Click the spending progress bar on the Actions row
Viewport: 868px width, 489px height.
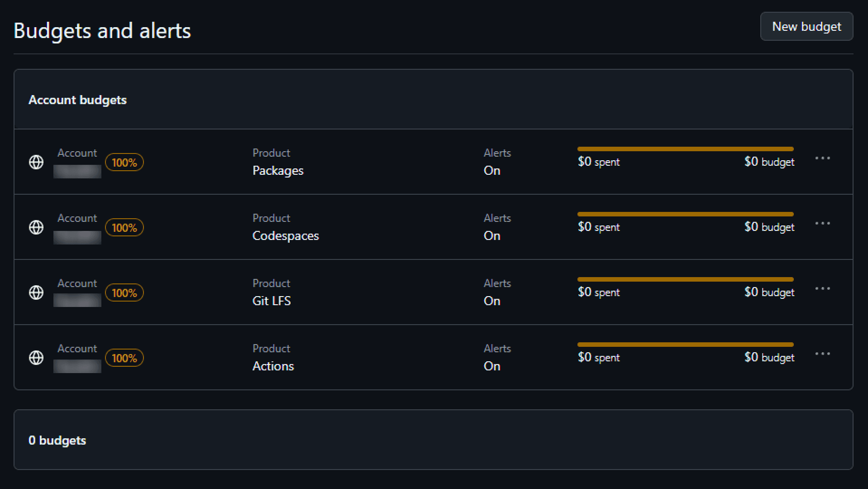tap(685, 344)
